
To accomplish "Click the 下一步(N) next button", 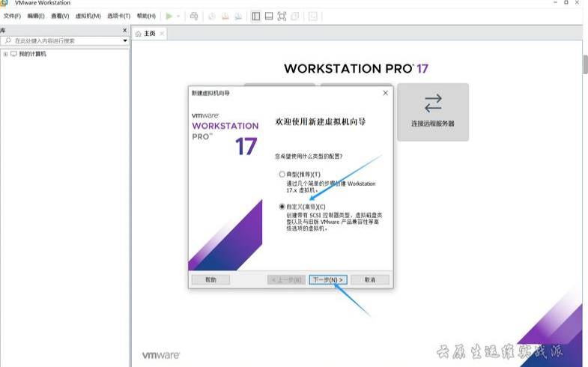I will pos(327,279).
